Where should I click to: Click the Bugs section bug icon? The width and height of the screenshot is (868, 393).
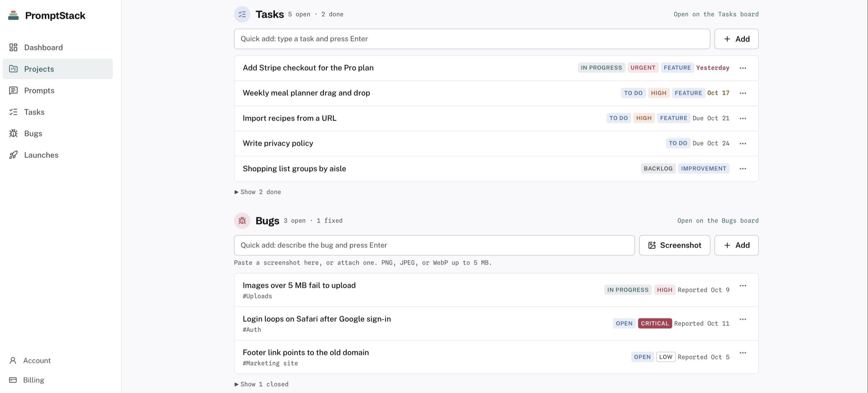[x=242, y=221]
